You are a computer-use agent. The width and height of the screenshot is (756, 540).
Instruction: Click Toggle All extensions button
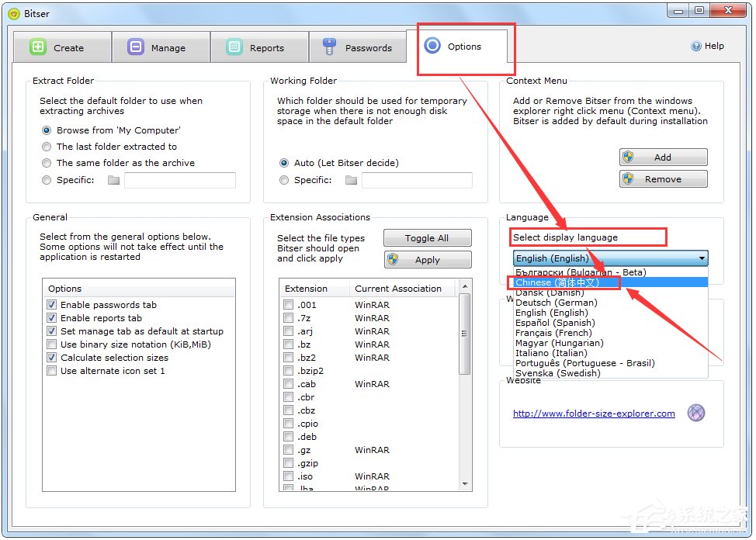tap(427, 237)
